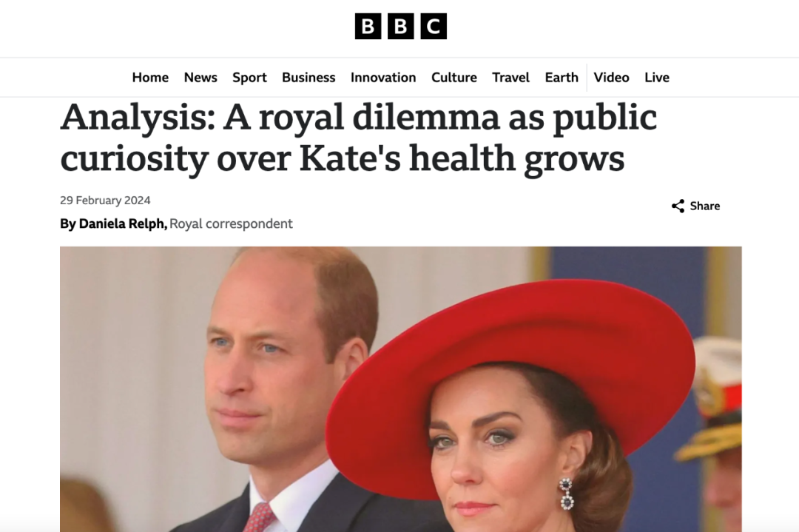Click author name Daniela Relph
This screenshot has width=799, height=532.
pyautogui.click(x=123, y=223)
